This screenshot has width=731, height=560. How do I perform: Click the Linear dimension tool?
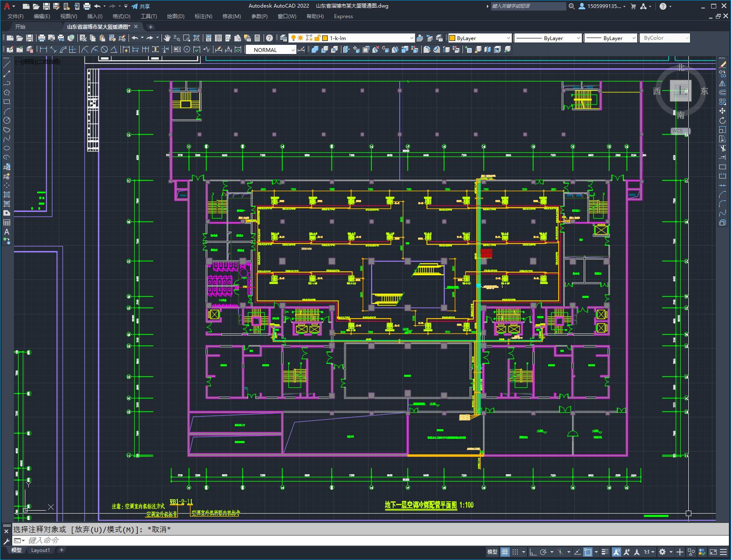(43, 50)
